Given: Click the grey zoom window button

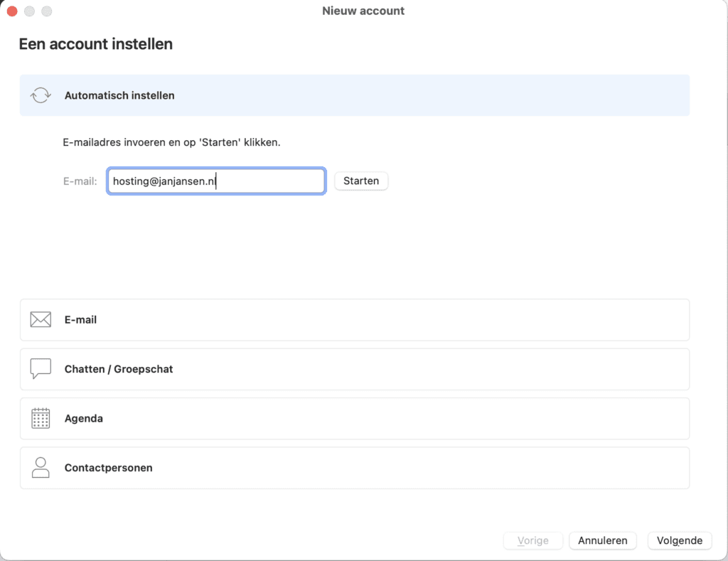Looking at the screenshot, I should 47,11.
